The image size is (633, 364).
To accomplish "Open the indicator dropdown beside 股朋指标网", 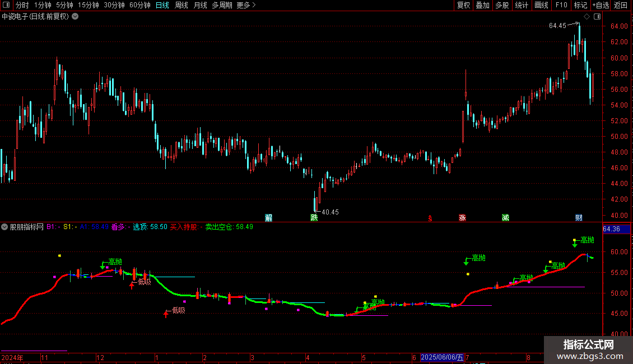I will (4, 227).
